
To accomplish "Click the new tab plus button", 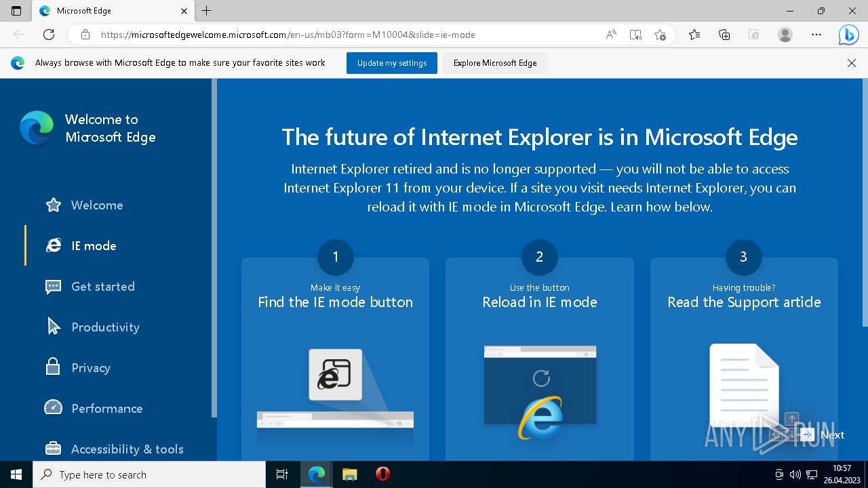I will (x=207, y=11).
